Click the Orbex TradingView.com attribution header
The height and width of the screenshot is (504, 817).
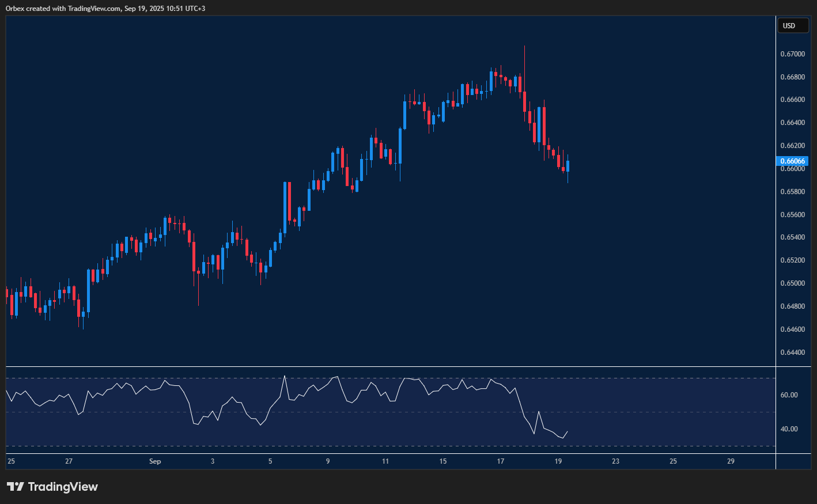(x=105, y=8)
